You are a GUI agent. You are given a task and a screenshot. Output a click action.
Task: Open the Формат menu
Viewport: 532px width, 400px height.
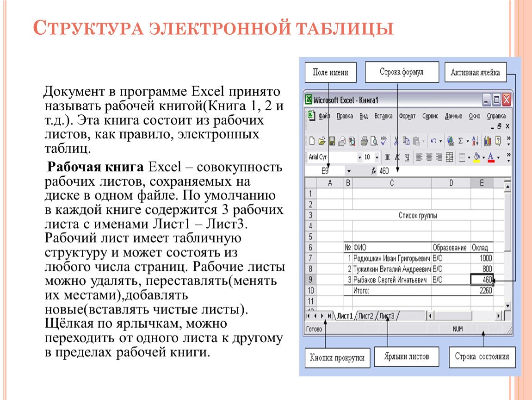coord(407,116)
